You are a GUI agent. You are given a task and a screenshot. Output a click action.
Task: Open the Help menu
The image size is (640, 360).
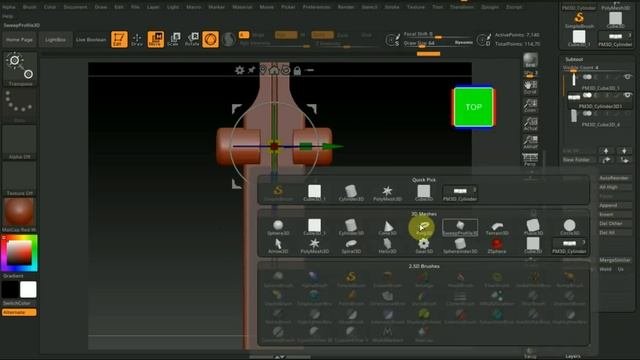point(7,16)
